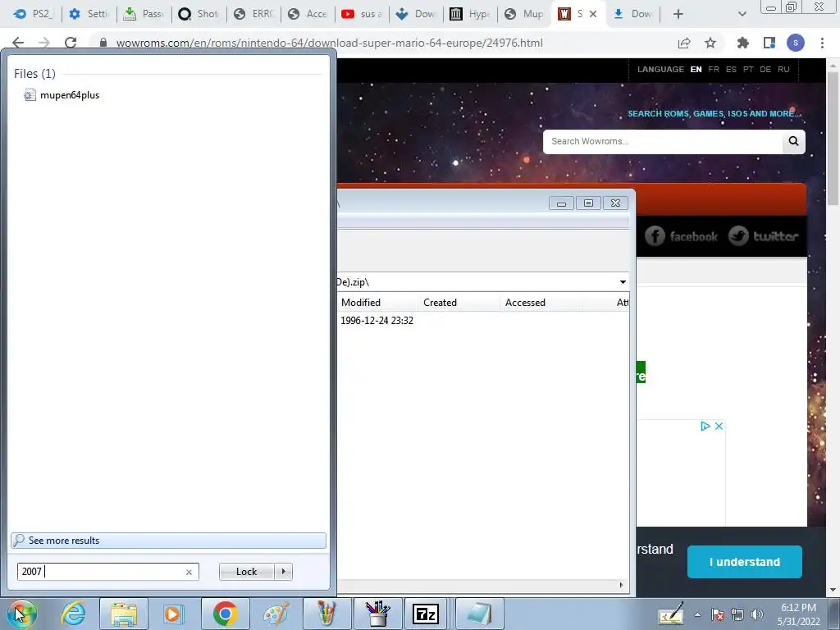Expand tab search chevron
The width and height of the screenshot is (840, 630).
pyautogui.click(x=742, y=14)
